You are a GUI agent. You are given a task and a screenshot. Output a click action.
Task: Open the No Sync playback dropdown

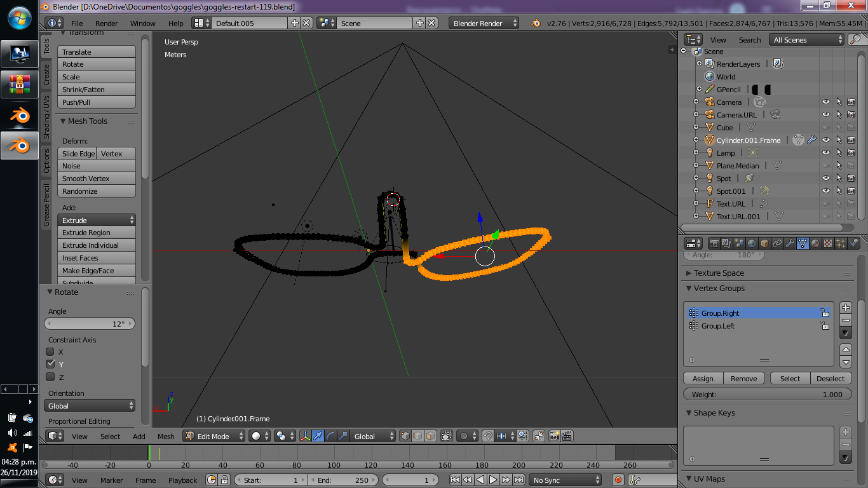[x=566, y=480]
